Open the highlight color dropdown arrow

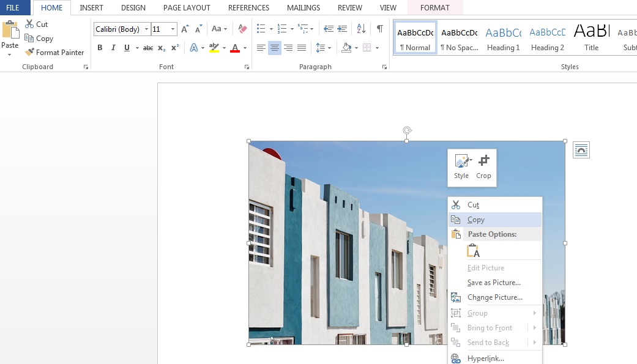coord(224,48)
